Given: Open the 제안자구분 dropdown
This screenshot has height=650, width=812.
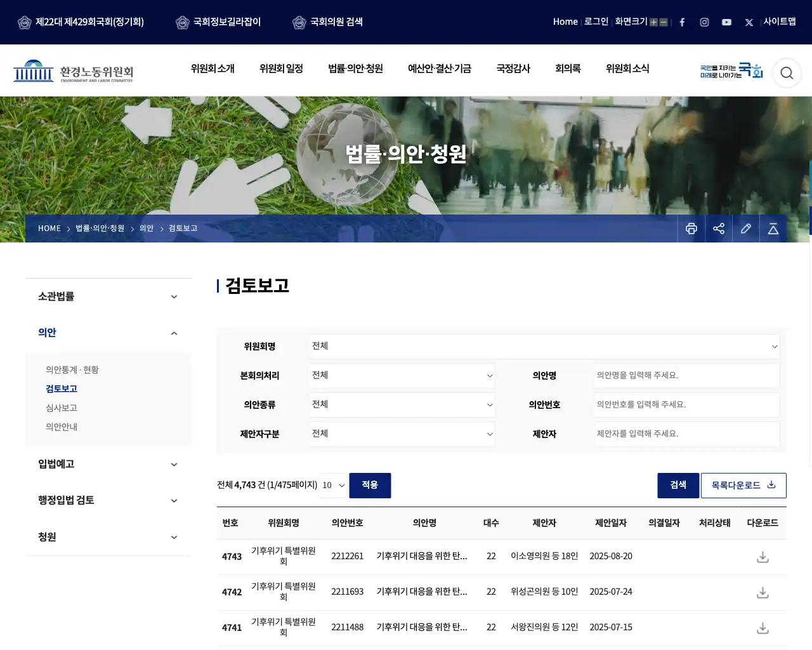Looking at the screenshot, I should [x=402, y=434].
